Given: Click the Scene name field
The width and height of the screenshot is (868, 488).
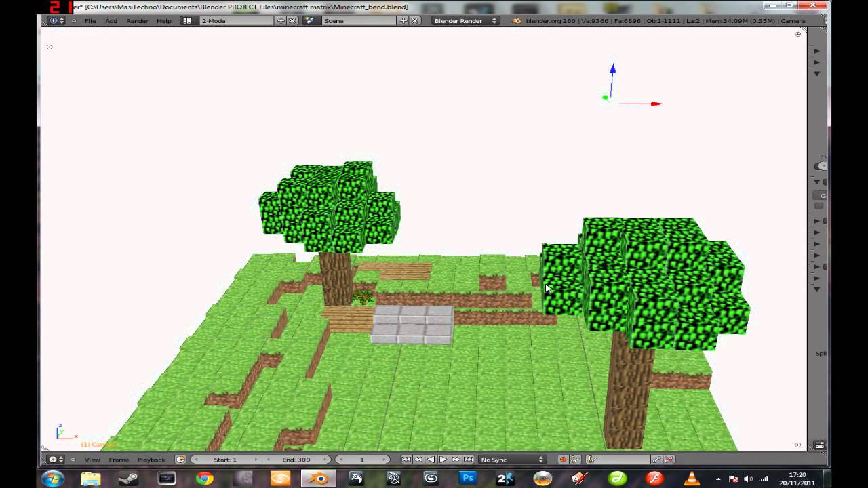Looking at the screenshot, I should [x=359, y=21].
